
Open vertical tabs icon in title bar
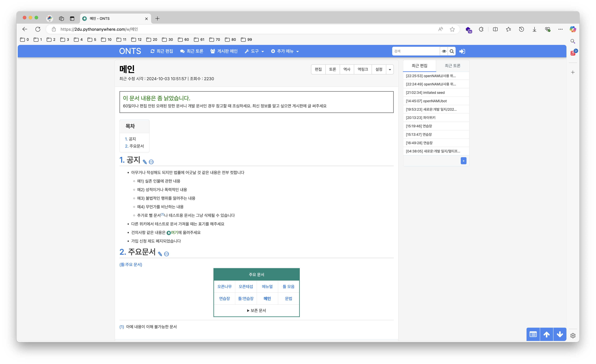click(72, 18)
